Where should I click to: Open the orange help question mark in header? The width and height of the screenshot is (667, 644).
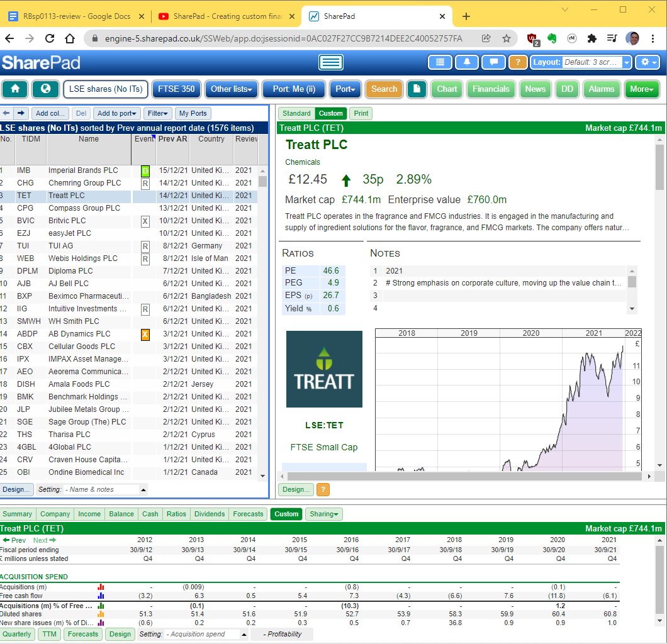pyautogui.click(x=518, y=62)
